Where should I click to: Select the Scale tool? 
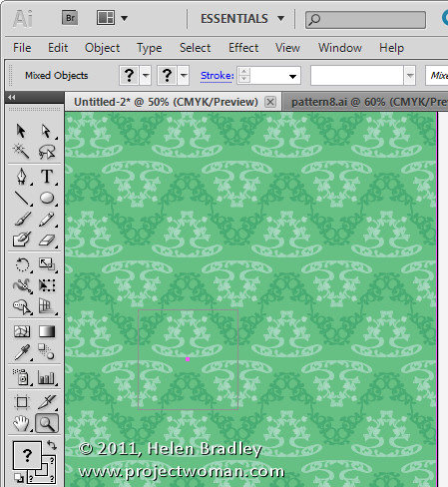47,264
